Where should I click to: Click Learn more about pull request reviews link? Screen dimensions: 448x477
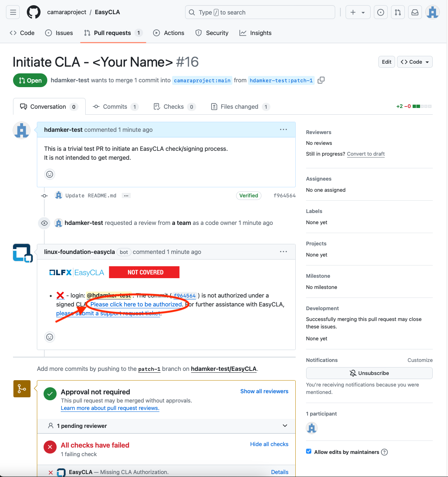(x=110, y=408)
